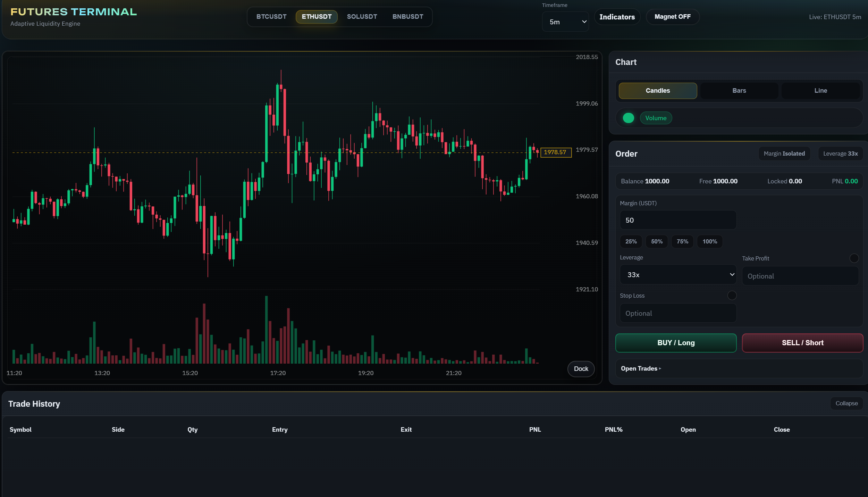Click the 1978.57 current price label
The image size is (868, 497).
556,152
